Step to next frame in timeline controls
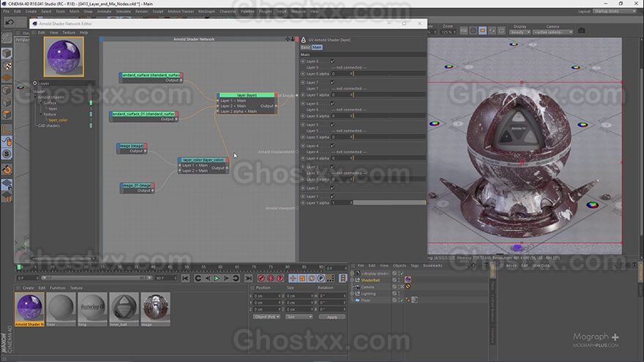This screenshot has width=644, height=362. pos(226,279)
